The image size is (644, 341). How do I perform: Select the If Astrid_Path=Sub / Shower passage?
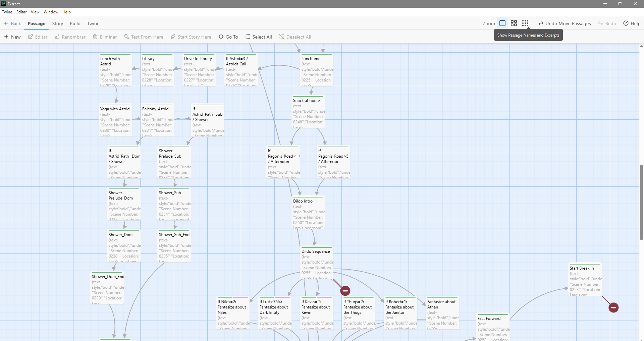point(208,120)
